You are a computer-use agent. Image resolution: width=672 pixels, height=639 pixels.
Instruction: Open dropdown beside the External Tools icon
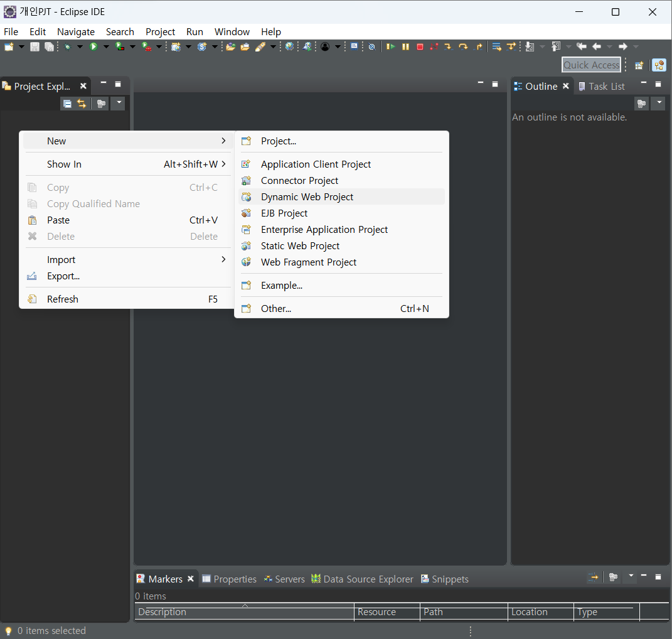(159, 46)
